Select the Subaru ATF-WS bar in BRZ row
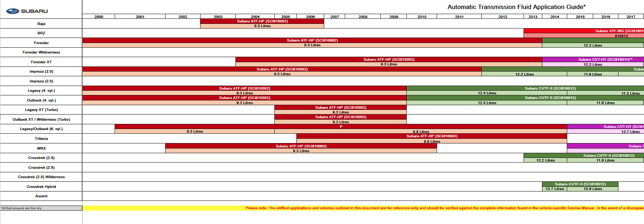This screenshot has width=644, height=224. pos(584,31)
